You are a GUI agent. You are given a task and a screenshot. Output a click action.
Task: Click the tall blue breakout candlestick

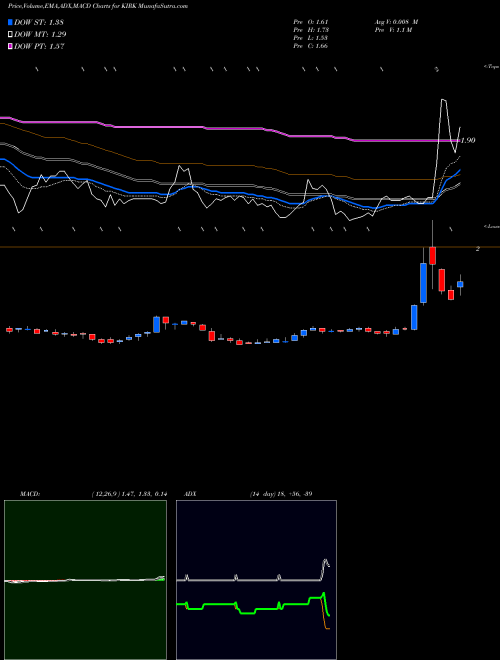[423, 283]
